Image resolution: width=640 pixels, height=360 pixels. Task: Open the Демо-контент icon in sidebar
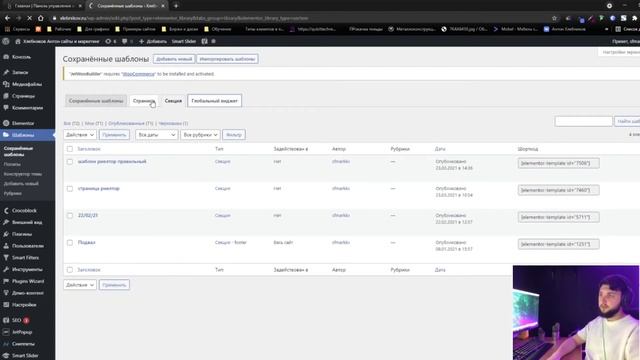click(x=6, y=293)
